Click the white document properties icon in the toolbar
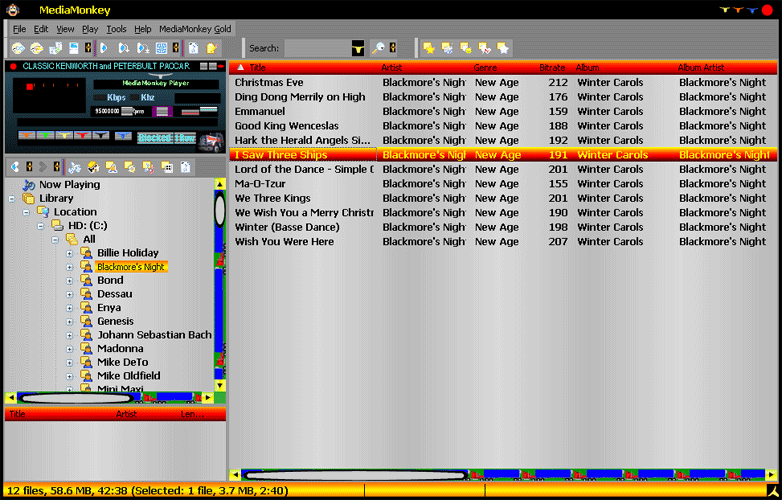This screenshot has height=500, width=782. 193,48
